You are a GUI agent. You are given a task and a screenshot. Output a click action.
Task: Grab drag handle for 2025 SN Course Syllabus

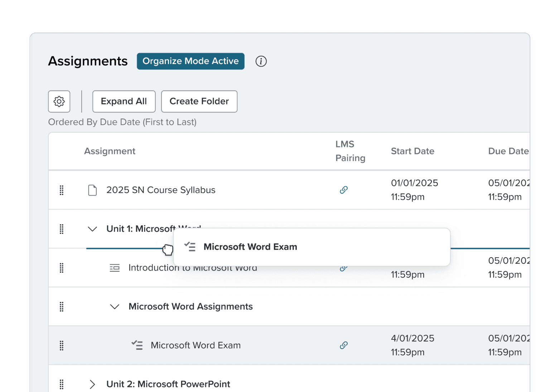click(62, 190)
